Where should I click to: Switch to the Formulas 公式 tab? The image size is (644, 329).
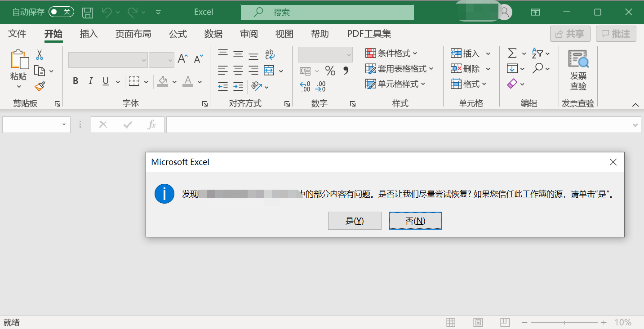click(178, 34)
